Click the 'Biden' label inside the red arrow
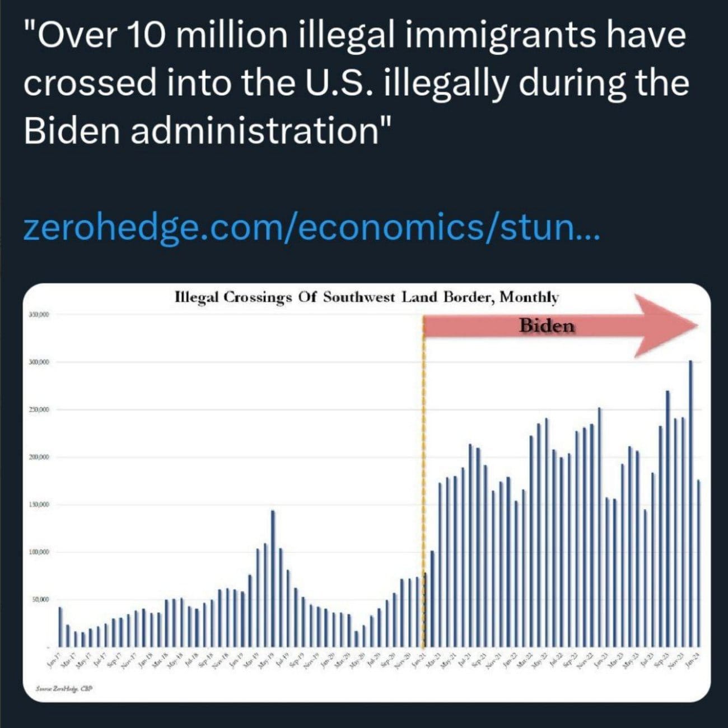Screen dimensions: 728x728 click(x=547, y=326)
